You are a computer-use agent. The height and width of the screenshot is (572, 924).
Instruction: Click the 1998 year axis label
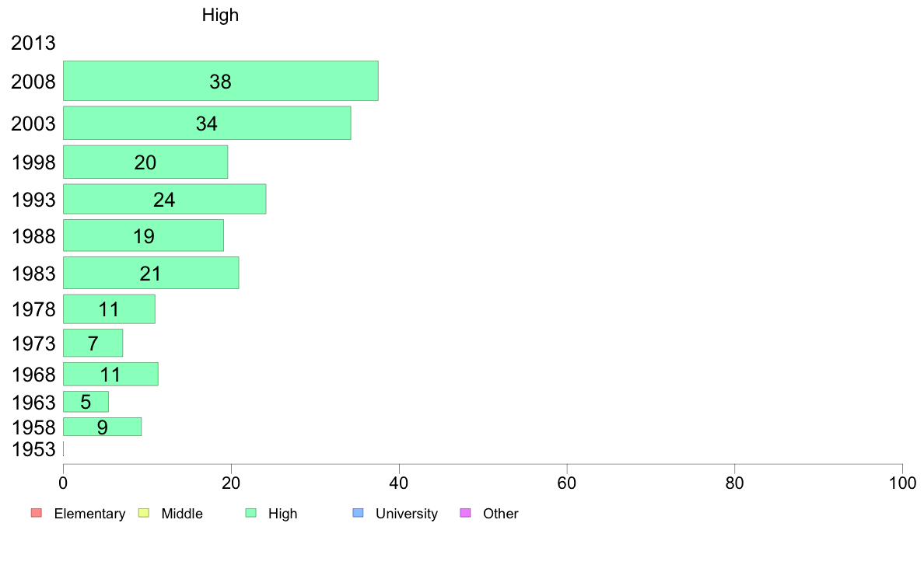pyautogui.click(x=33, y=162)
